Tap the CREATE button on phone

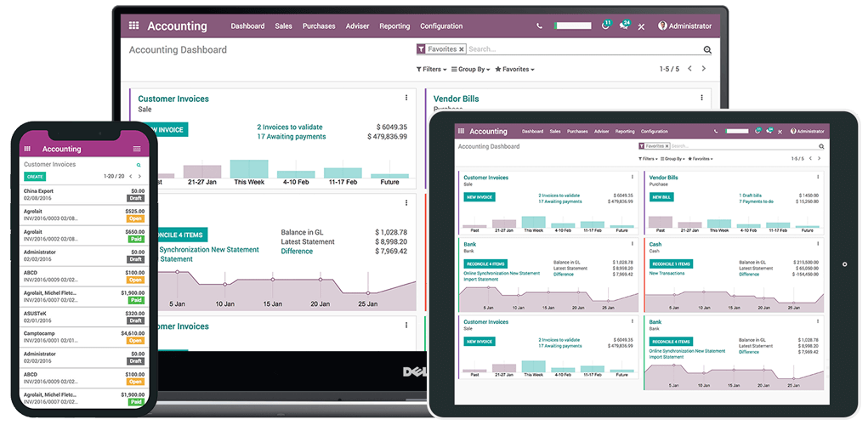click(35, 177)
